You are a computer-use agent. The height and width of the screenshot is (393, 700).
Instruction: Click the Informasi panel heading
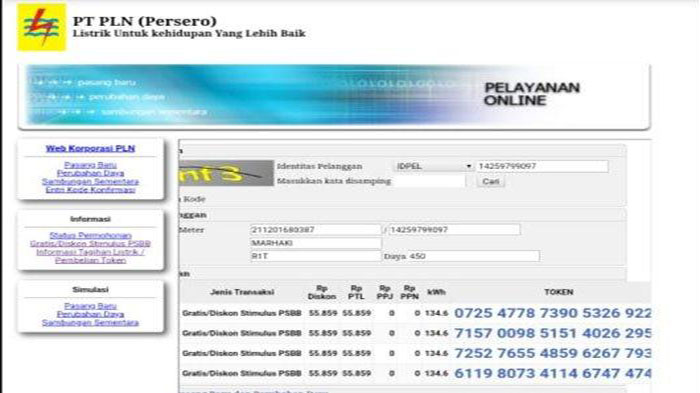point(90,219)
